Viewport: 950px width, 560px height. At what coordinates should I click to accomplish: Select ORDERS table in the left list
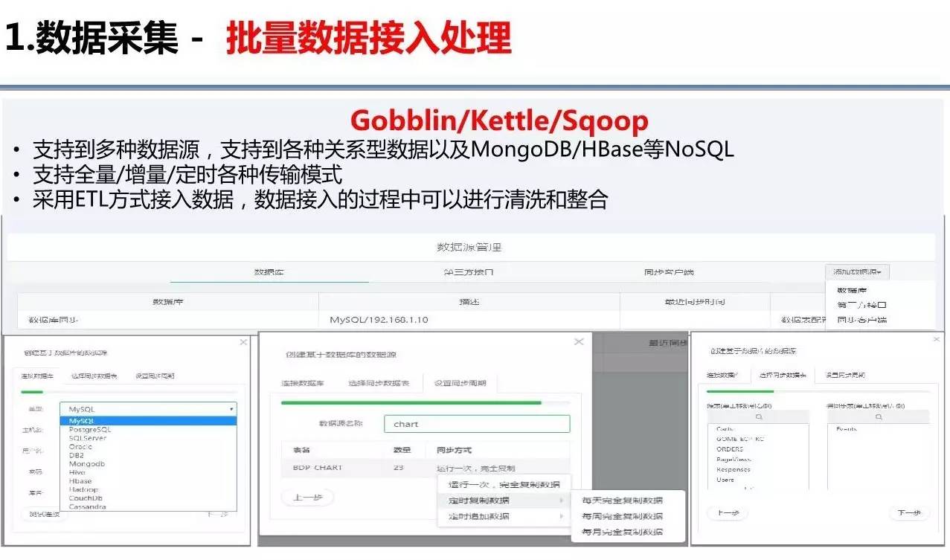pyautogui.click(x=730, y=449)
